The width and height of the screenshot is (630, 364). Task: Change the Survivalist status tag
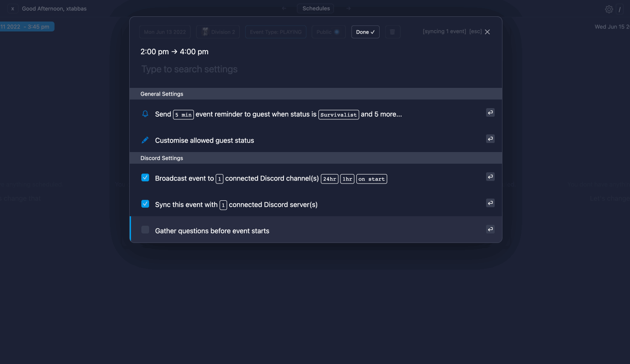(339, 115)
